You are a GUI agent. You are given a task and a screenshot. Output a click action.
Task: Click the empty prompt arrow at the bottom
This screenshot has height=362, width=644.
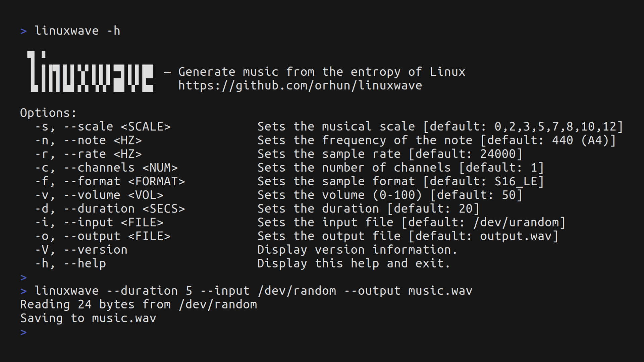coord(23,332)
